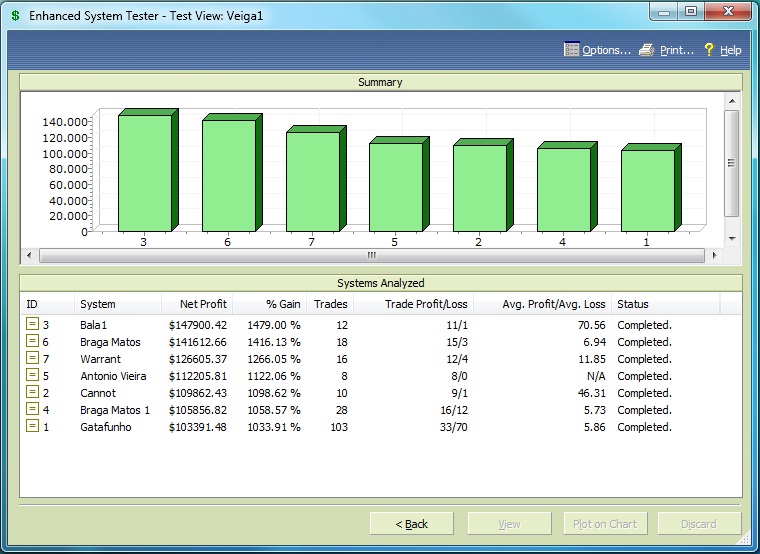The width and height of the screenshot is (760, 554).
Task: Sort by the Trade Profit/Loss column header
Action: (x=413, y=304)
